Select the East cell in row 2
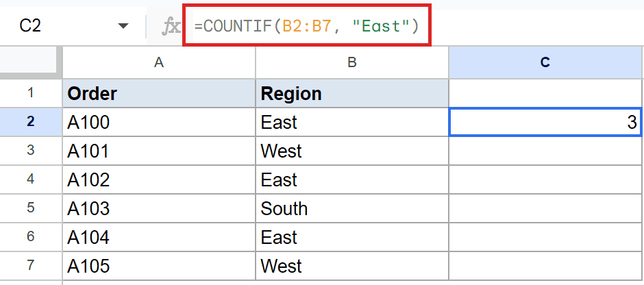 pos(352,122)
